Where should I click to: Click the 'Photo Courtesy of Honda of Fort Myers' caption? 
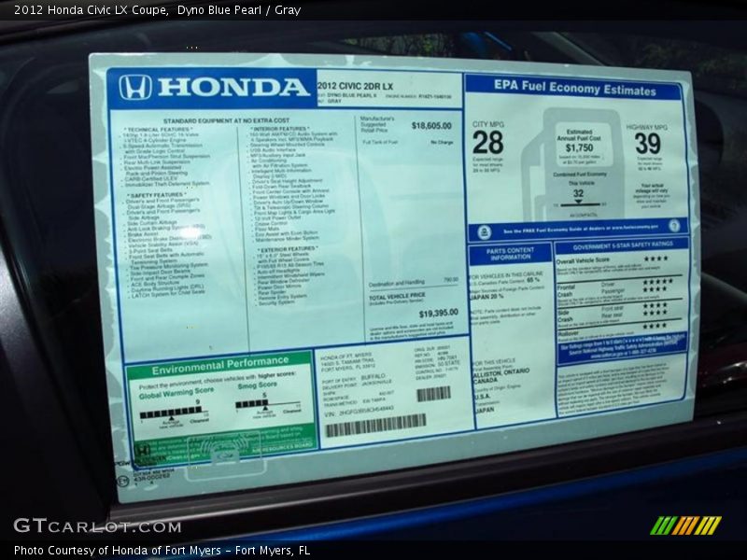coord(162,550)
